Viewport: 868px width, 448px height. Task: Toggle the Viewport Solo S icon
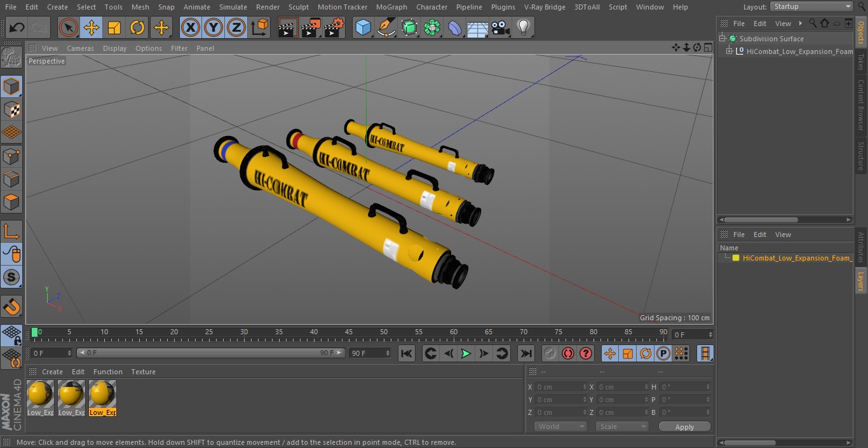(x=11, y=277)
